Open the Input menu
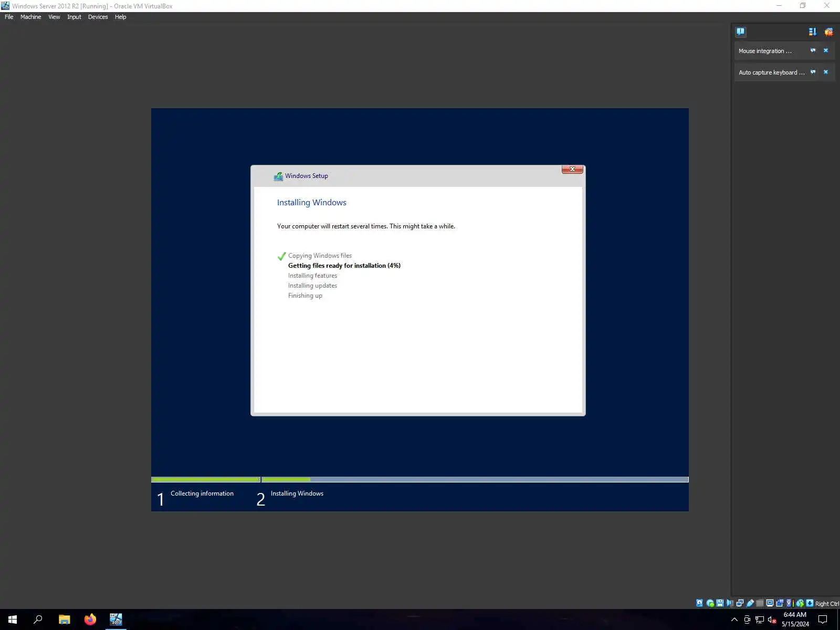 pyautogui.click(x=74, y=17)
